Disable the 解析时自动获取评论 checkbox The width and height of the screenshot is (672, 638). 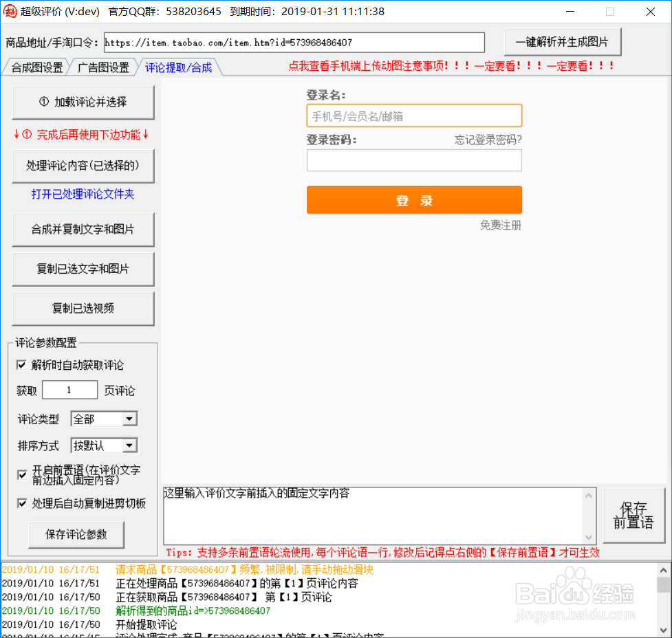point(21,365)
